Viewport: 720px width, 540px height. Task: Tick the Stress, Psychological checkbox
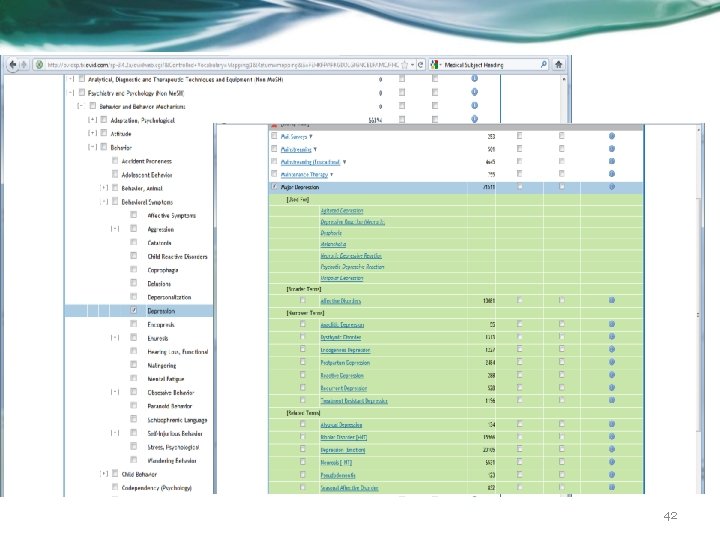[134, 446]
